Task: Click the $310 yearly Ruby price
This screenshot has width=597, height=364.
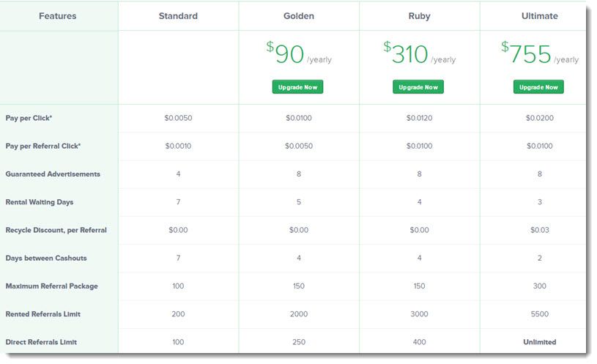Action: (x=419, y=53)
